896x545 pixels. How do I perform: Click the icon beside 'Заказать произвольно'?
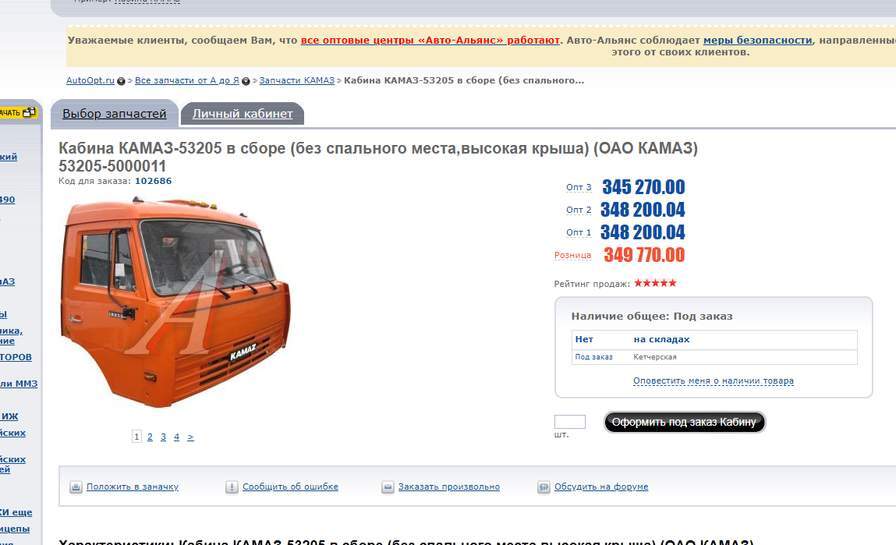(x=387, y=487)
